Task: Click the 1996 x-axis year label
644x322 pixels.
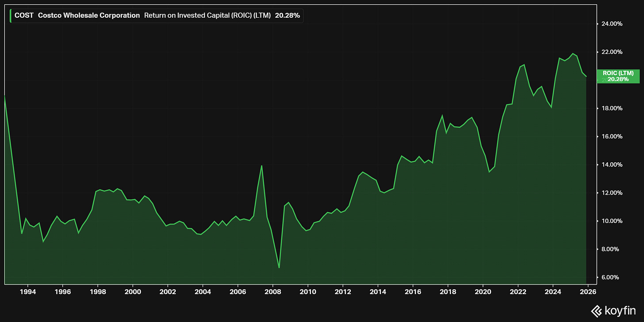Action: coord(63,292)
